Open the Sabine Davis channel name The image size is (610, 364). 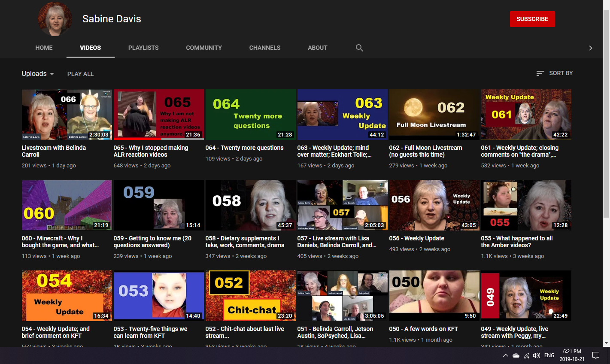112,19
